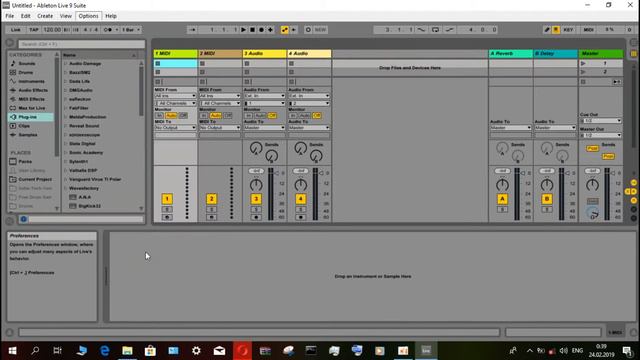Mute track 3 Audio with its activator
Image resolution: width=640 pixels, height=360 pixels.
point(256,199)
